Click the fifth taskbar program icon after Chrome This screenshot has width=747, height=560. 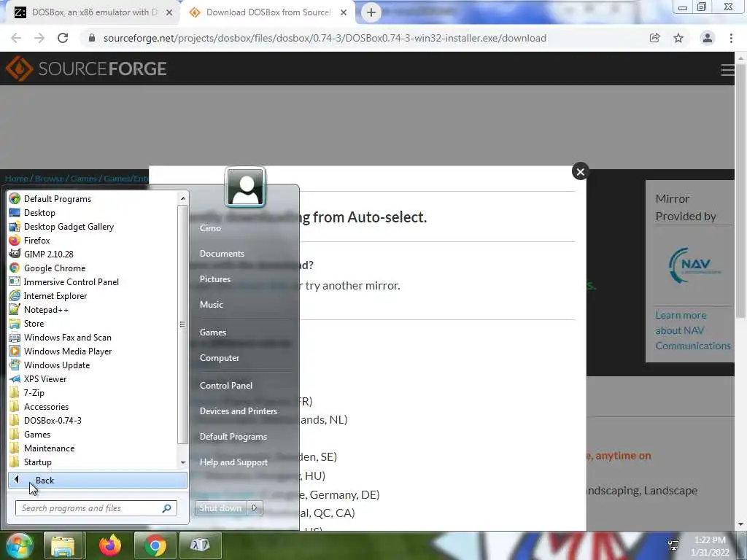point(201,545)
